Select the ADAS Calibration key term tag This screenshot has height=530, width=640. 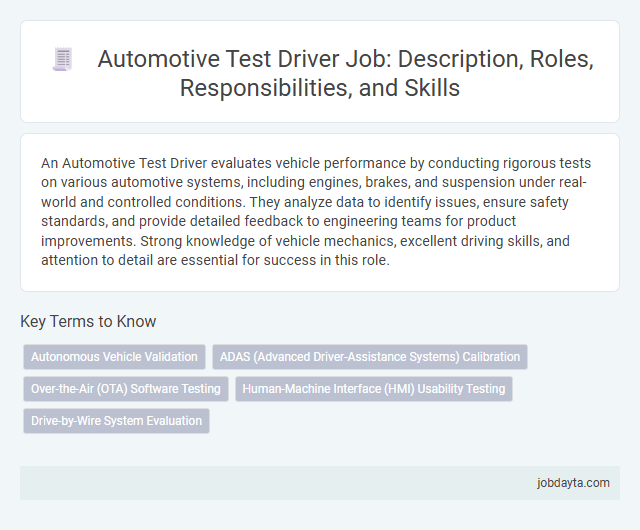point(370,357)
